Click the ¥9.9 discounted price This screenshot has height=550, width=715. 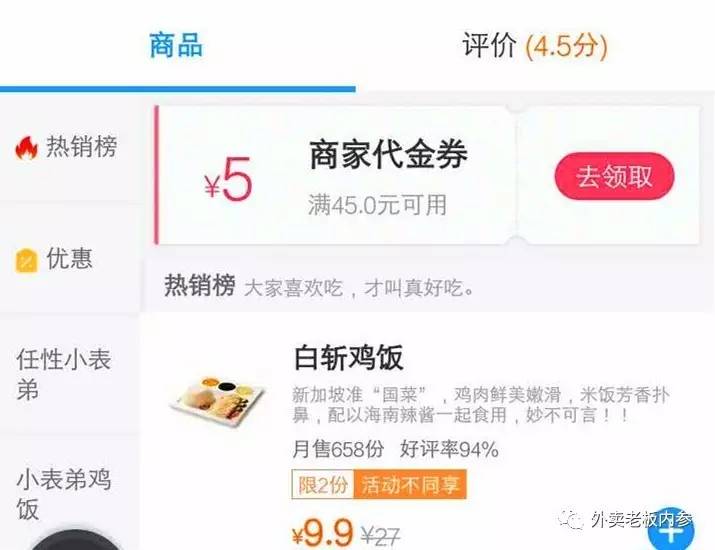click(322, 533)
